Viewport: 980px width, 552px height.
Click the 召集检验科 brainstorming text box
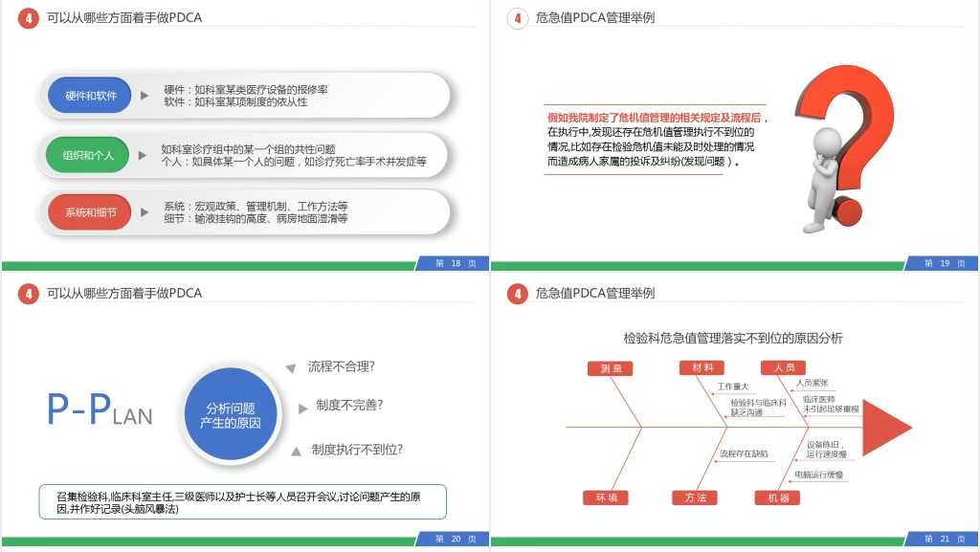click(x=243, y=502)
